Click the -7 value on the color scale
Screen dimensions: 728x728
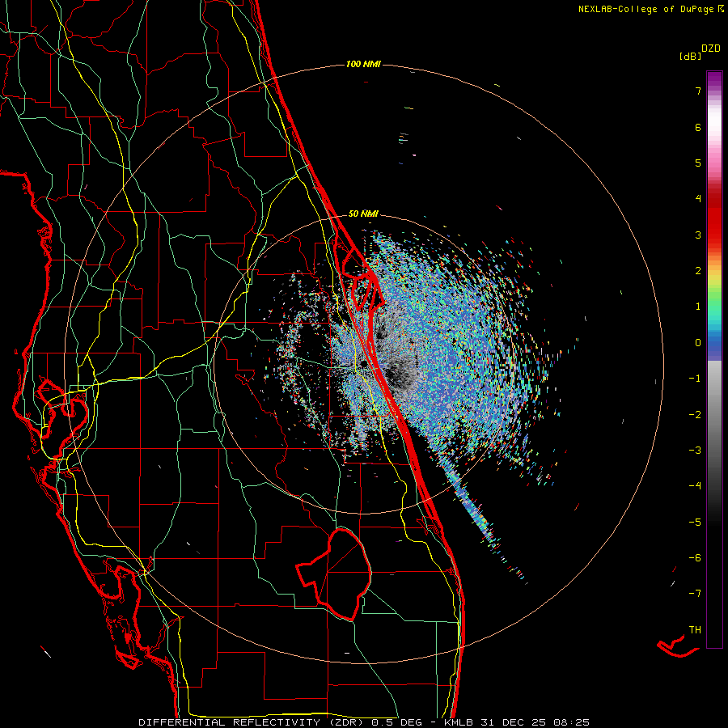[695, 594]
